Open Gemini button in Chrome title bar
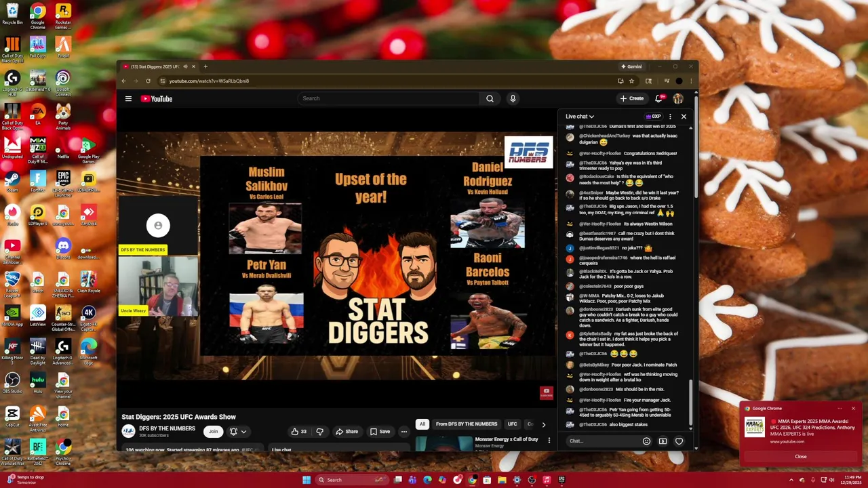Image resolution: width=868 pixels, height=488 pixels. pos(631,66)
